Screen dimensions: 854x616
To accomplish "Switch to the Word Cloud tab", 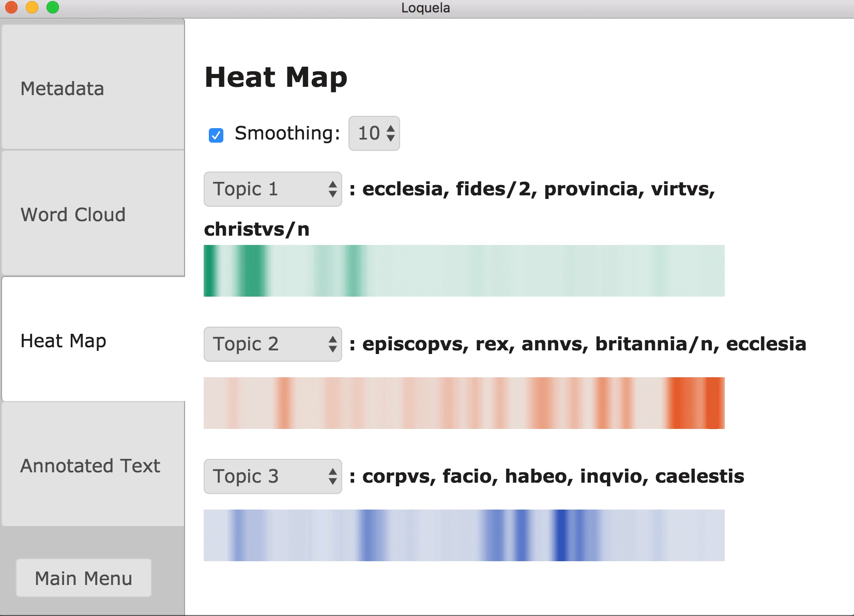I will click(x=93, y=214).
